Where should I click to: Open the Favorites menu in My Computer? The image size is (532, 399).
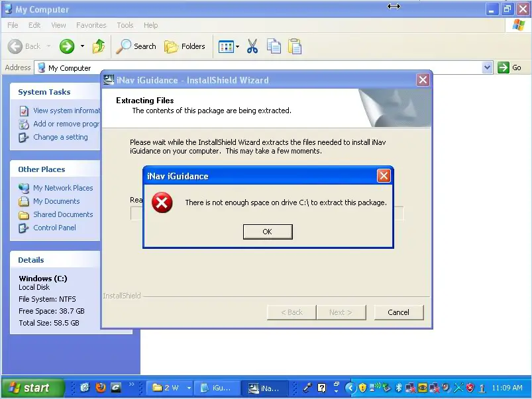(91, 25)
